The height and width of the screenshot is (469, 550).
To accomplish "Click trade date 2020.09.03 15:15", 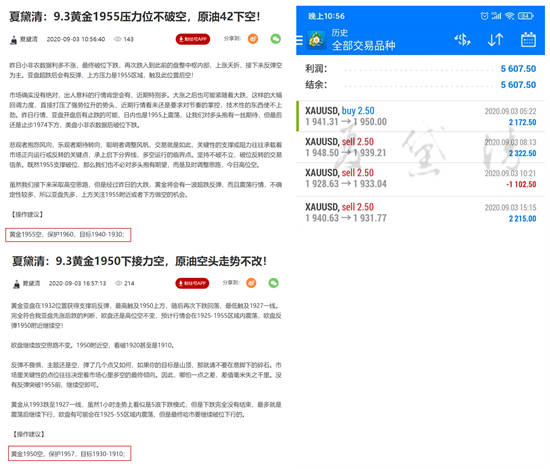I will [510, 207].
